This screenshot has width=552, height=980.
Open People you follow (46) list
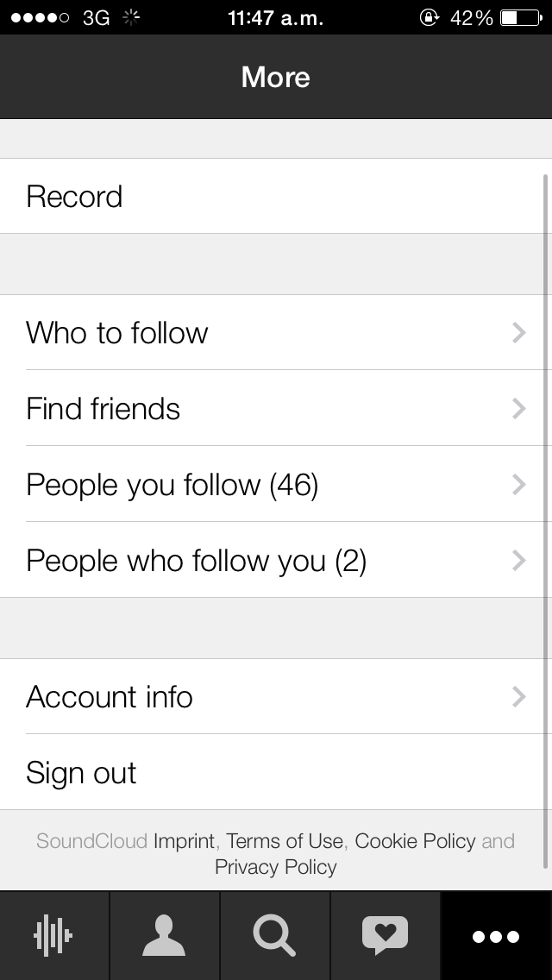[x=172, y=485]
